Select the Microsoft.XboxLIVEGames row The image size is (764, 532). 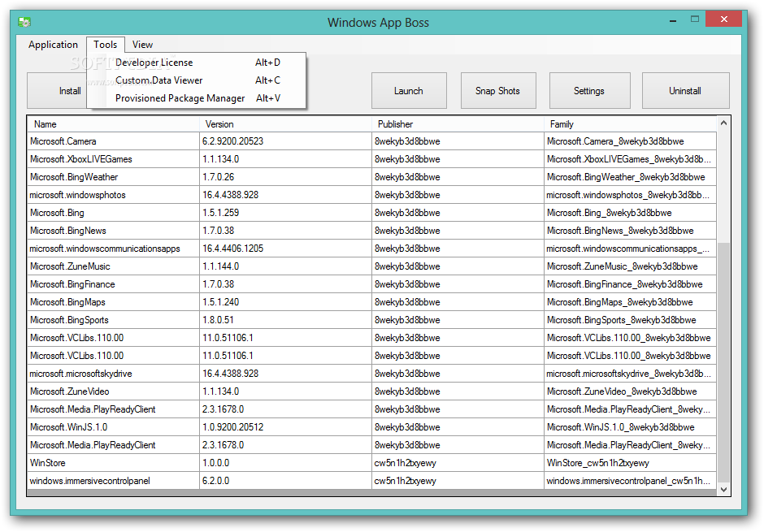point(371,159)
